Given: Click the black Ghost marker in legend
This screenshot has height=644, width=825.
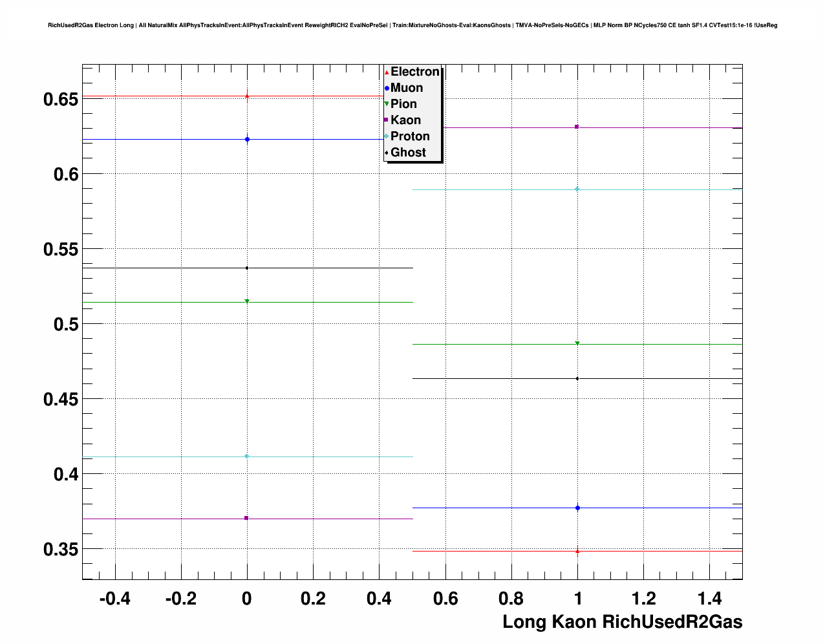Looking at the screenshot, I should pyautogui.click(x=387, y=153).
